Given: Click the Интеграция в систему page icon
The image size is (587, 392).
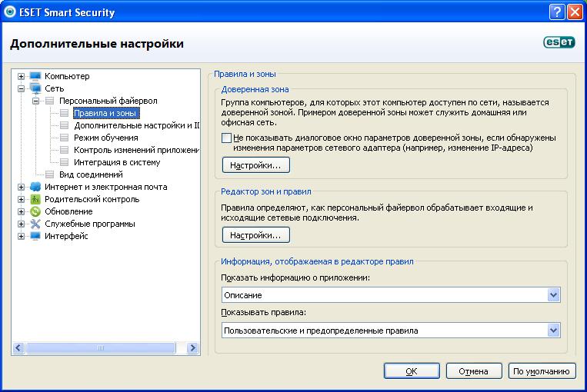Looking at the screenshot, I should [x=64, y=162].
